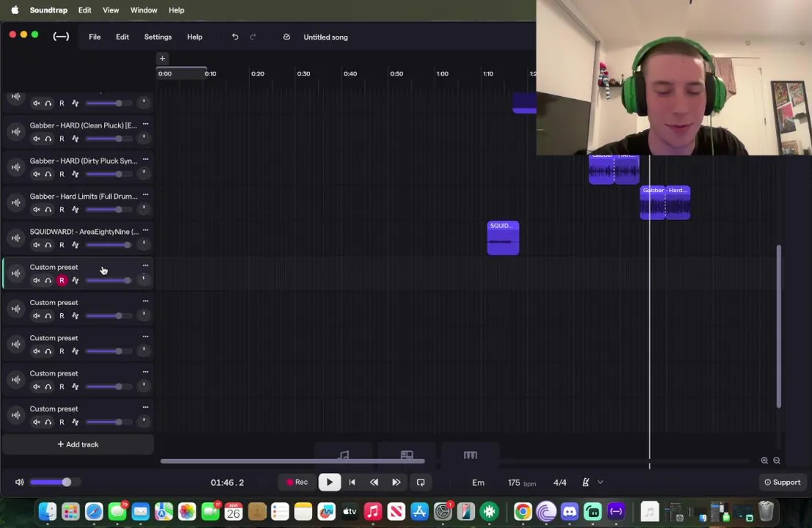Open the piano keyboard instrument panel icon
Viewport: 812px width, 528px height.
point(470,455)
